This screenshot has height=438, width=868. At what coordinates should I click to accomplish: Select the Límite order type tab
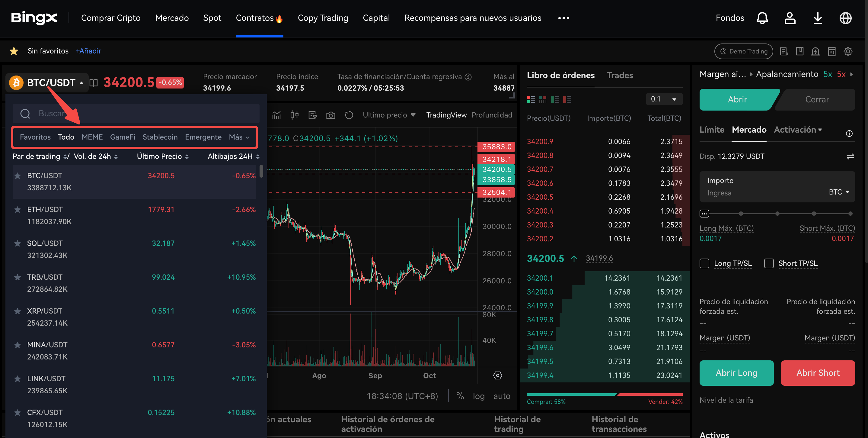pyautogui.click(x=712, y=130)
